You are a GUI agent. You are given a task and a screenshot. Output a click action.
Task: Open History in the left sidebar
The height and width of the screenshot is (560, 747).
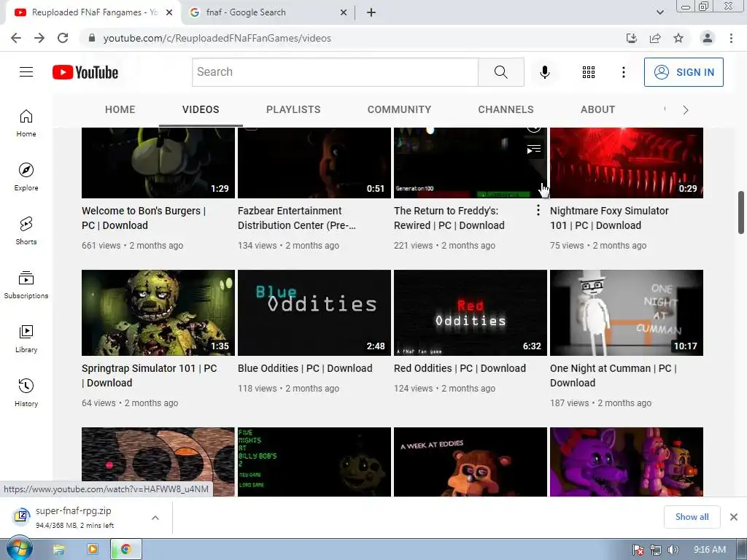coord(26,393)
